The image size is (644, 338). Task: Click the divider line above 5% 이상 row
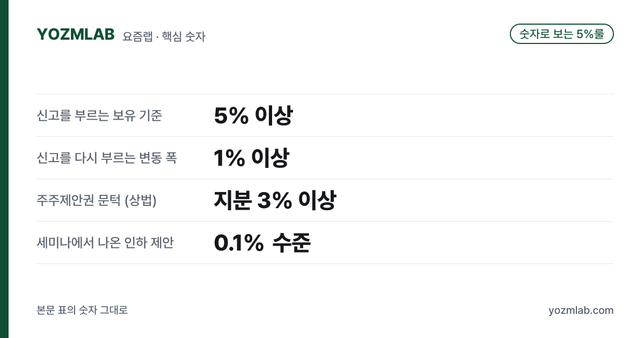point(325,94)
